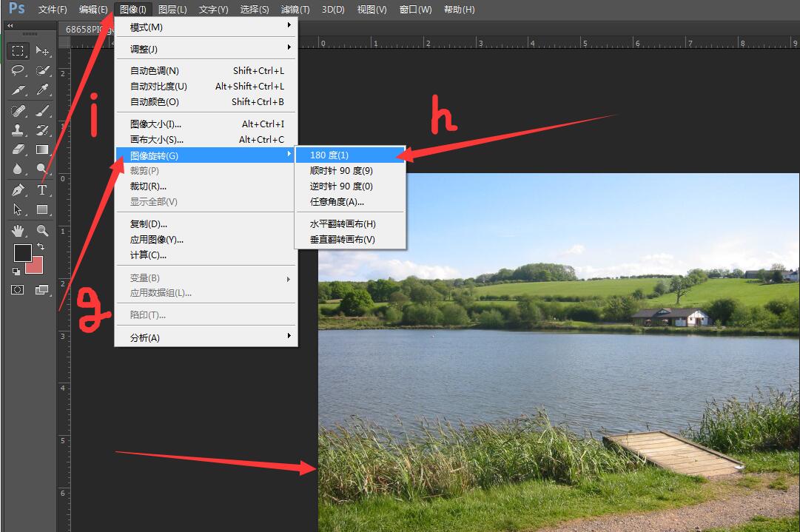Open the 滤镜(T) menu
This screenshot has width=800, height=532.
pyautogui.click(x=295, y=9)
